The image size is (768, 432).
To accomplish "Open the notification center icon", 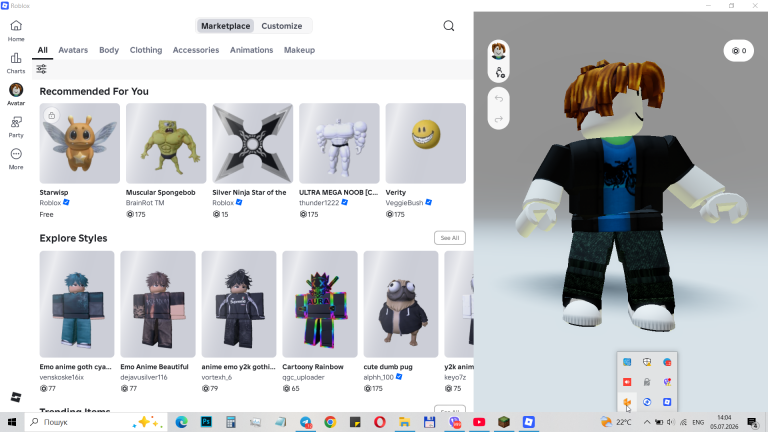I will (x=753, y=422).
